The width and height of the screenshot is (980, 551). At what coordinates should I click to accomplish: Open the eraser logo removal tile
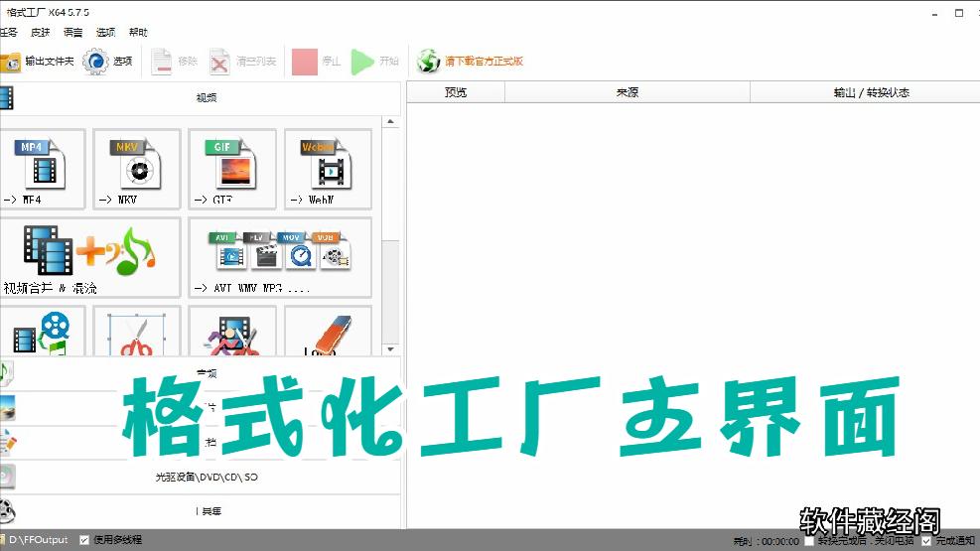click(x=328, y=332)
